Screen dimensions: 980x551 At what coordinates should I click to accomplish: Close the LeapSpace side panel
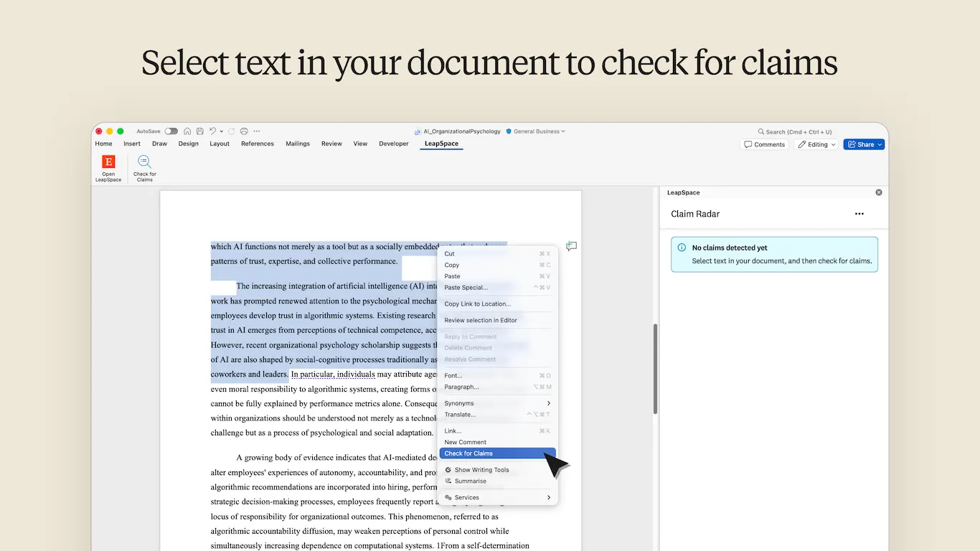(879, 192)
